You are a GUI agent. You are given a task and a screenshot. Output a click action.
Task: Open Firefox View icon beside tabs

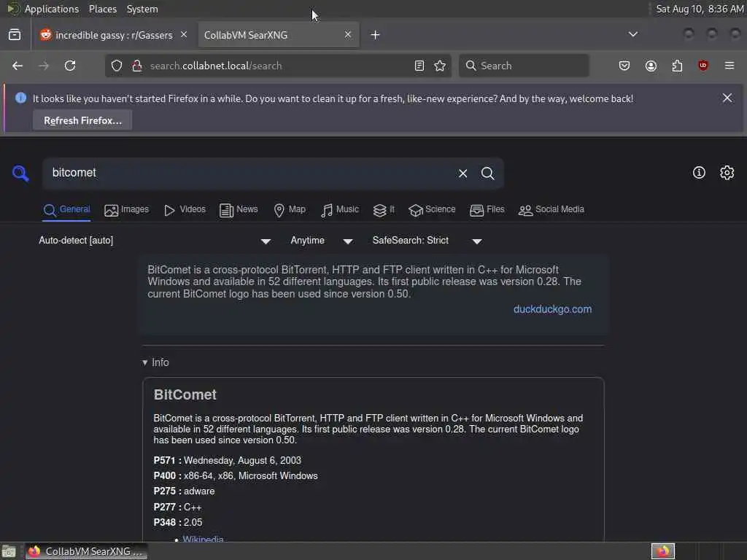[x=15, y=35]
